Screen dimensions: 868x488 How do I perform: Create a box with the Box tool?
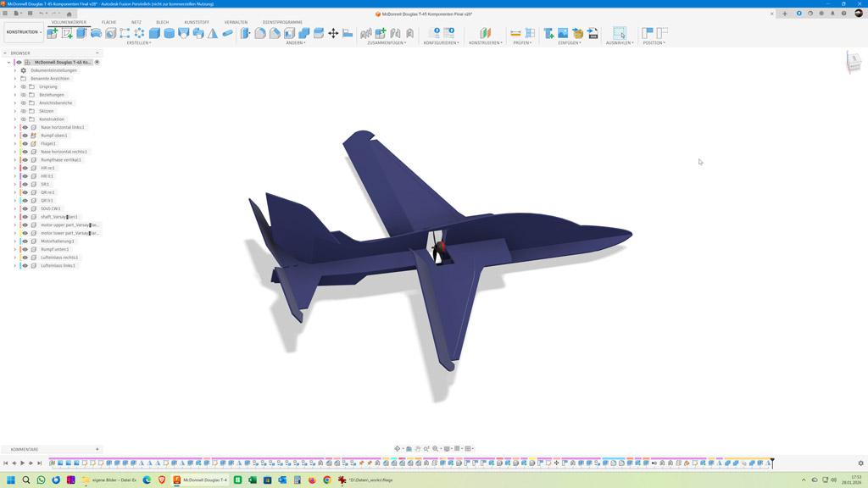pyautogui.click(x=154, y=33)
